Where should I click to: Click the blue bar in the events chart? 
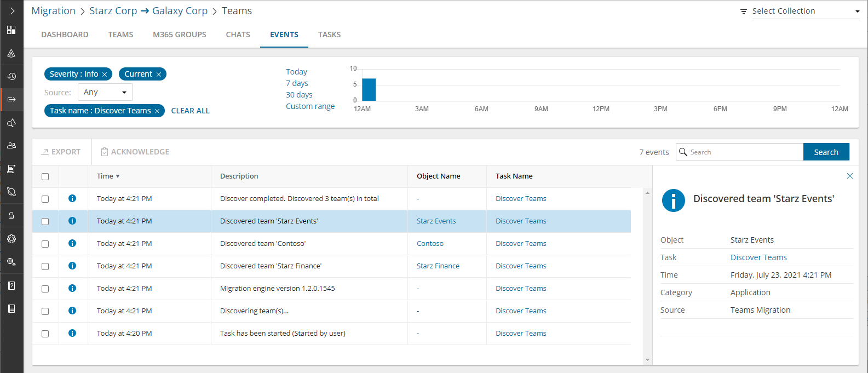[369, 90]
